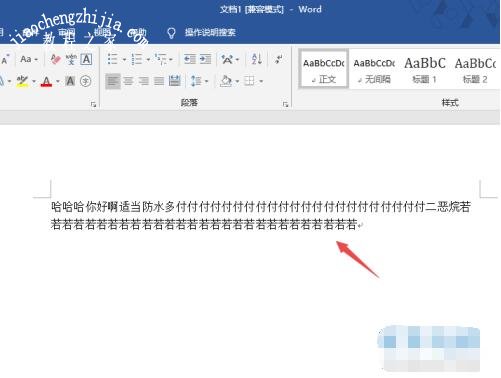This screenshot has width=501, height=378.
Task: Click in the second line of 若 characters
Action: [204, 224]
